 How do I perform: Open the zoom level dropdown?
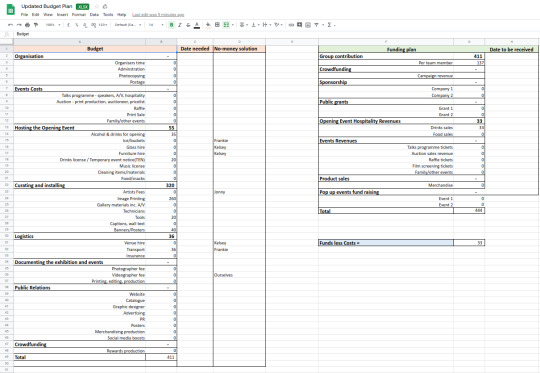click(53, 25)
